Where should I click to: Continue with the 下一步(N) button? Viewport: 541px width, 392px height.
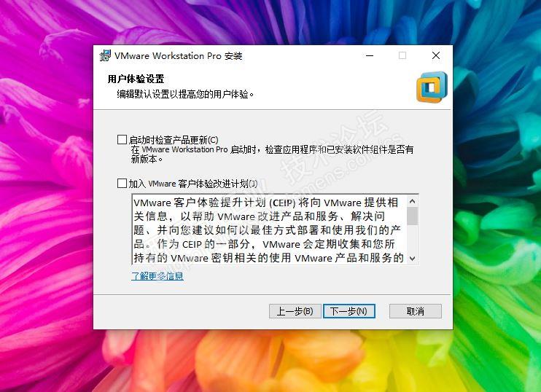click(349, 311)
